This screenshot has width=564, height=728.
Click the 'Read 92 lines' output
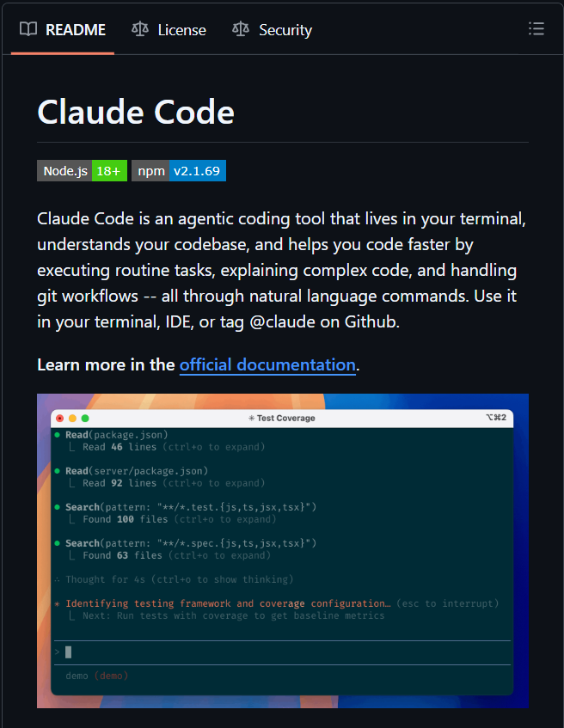[x=120, y=483]
